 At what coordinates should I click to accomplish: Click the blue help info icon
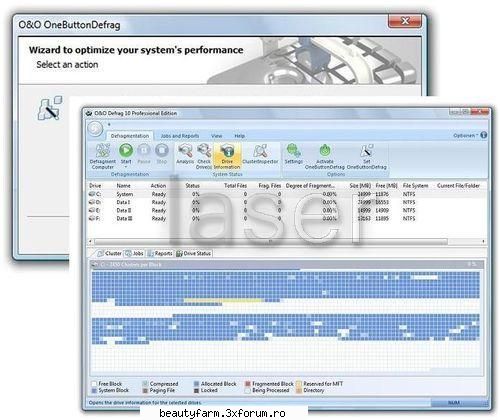point(484,135)
